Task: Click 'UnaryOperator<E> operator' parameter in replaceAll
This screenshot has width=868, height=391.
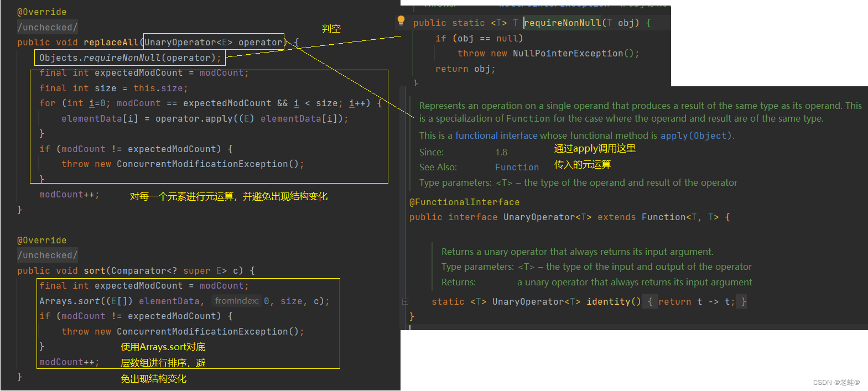Action: click(214, 42)
